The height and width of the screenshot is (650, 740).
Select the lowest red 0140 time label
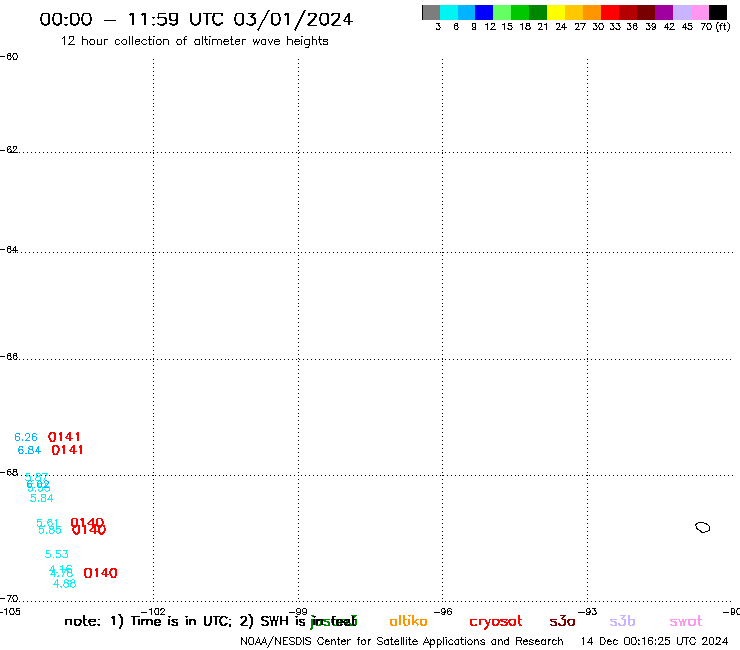click(x=101, y=573)
